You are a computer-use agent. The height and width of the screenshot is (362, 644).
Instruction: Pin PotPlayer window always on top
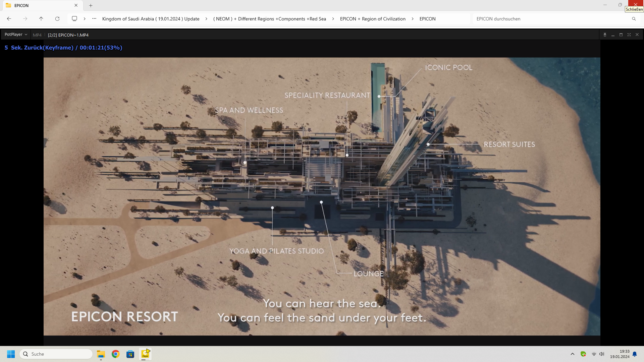coord(605,35)
